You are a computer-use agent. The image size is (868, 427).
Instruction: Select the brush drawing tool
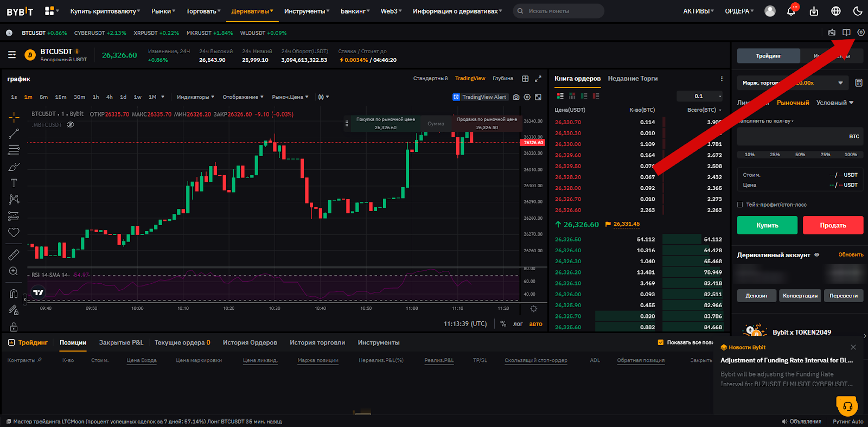click(14, 167)
